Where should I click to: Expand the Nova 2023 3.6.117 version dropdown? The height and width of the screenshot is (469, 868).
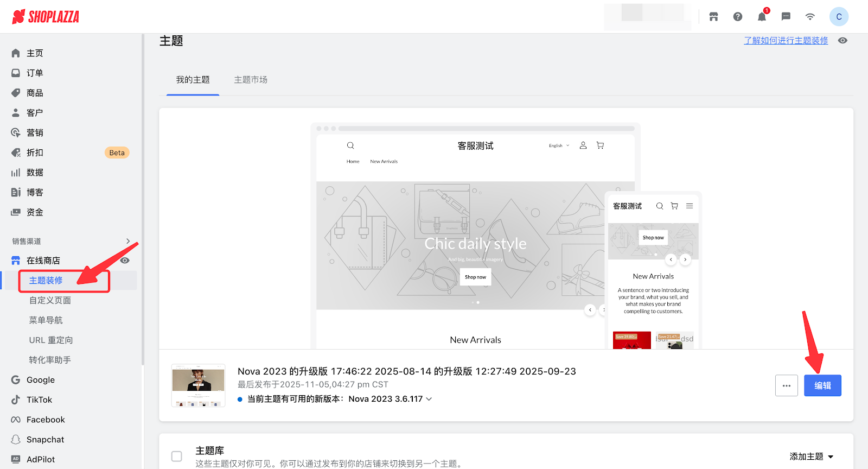click(429, 399)
